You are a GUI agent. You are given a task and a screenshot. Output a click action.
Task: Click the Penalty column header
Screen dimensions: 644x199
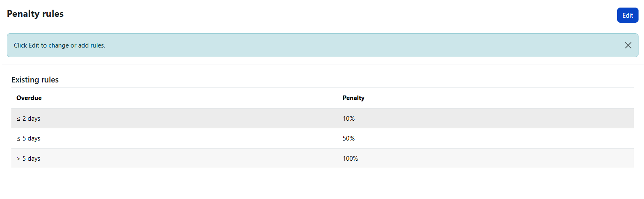click(x=353, y=98)
